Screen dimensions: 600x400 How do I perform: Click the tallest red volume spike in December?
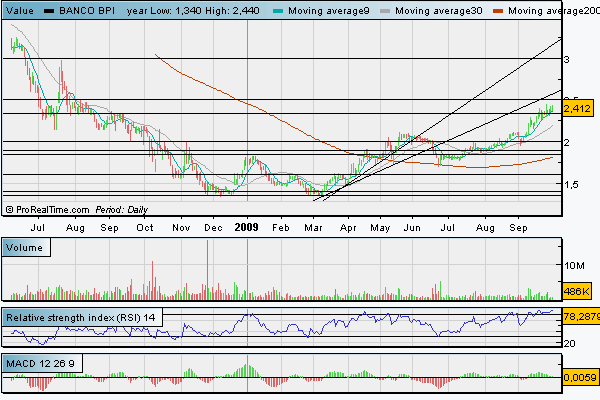[207, 269]
